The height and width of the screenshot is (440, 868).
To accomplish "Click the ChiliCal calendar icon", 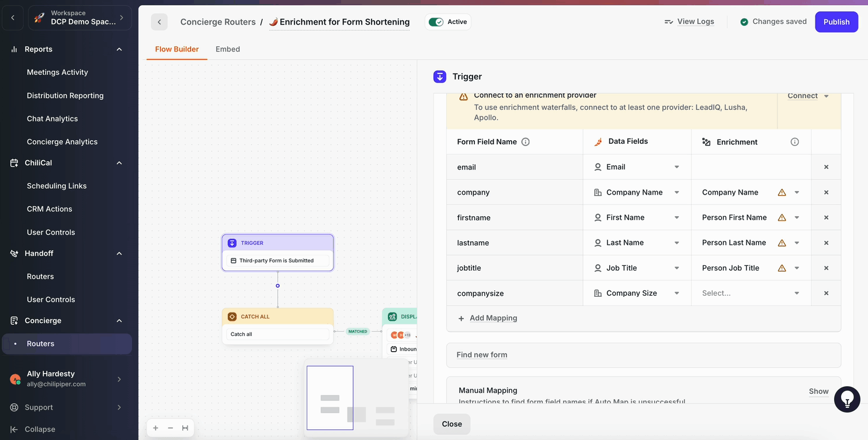I will click(14, 162).
